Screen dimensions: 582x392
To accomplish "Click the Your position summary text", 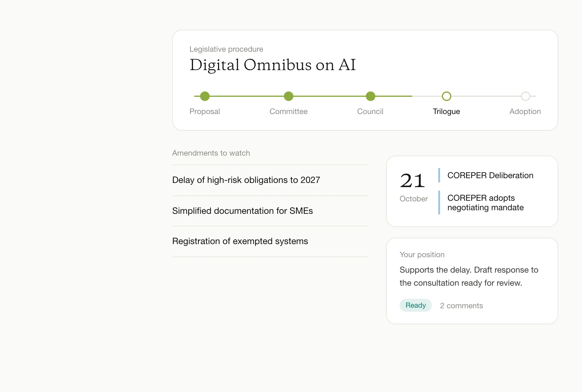I will pyautogui.click(x=469, y=276).
